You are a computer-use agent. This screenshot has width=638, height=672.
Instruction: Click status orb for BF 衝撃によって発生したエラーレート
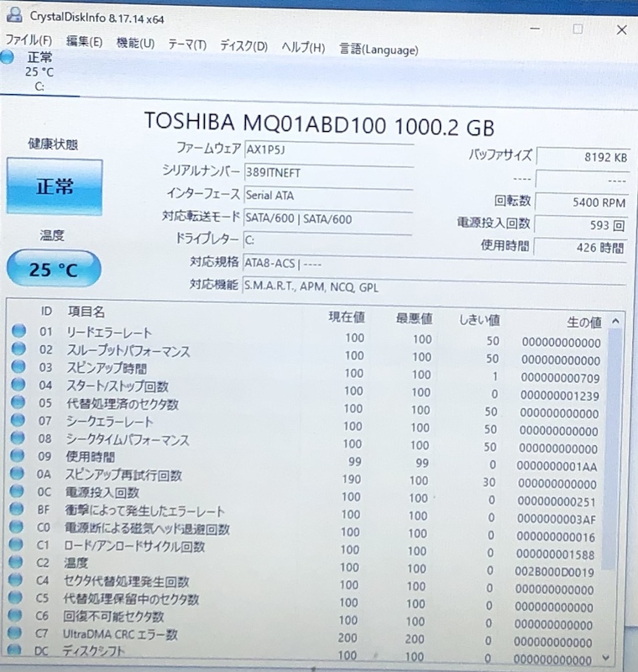coord(16,508)
